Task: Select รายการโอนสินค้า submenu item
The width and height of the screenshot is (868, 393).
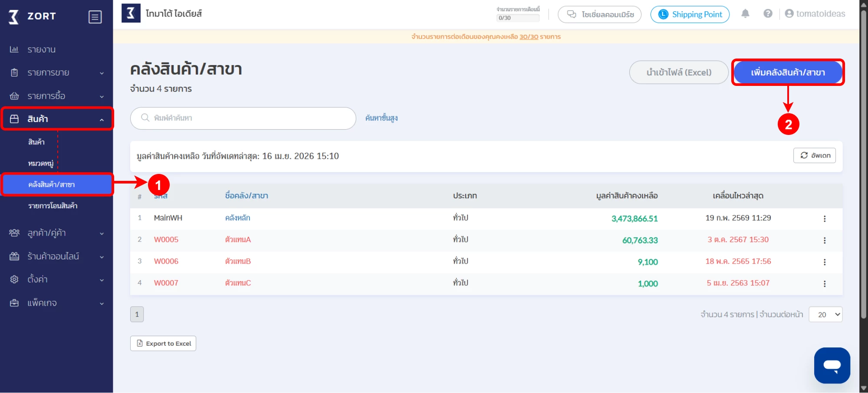Action: point(53,206)
